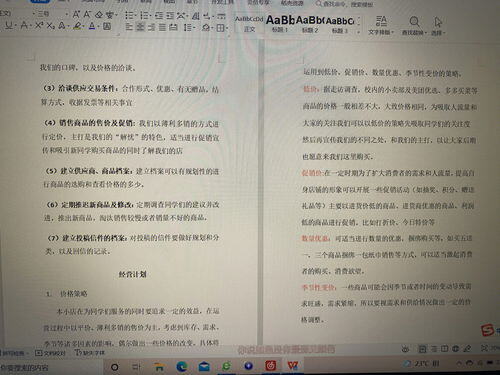Click the WPS Office taskbar icon
This screenshot has height=375, width=500.
293,366
